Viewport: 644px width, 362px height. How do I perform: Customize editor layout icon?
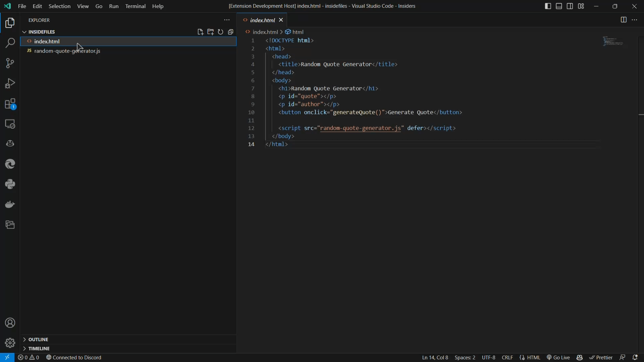pos(581,6)
